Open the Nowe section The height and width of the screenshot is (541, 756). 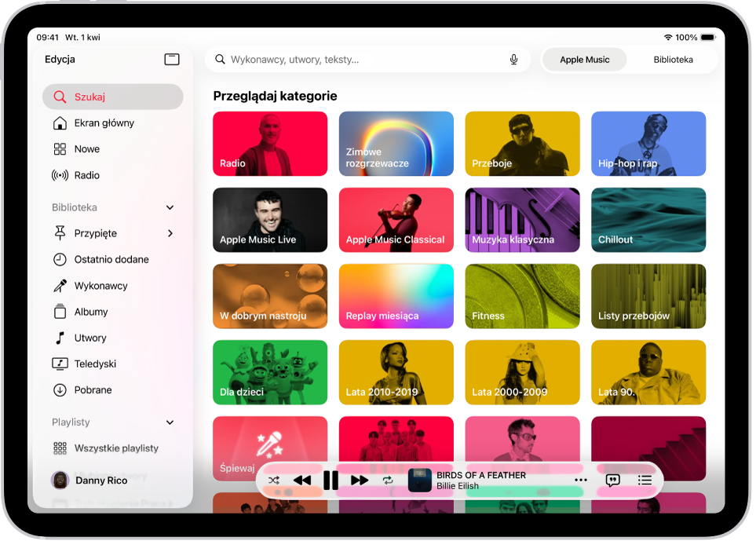tap(113, 149)
